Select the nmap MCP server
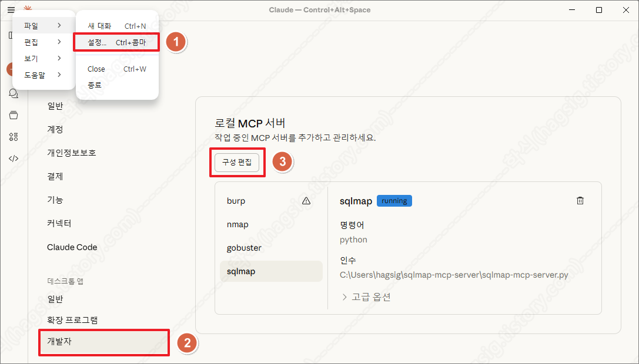Screen dimensions: 639x364 click(x=271, y=224)
